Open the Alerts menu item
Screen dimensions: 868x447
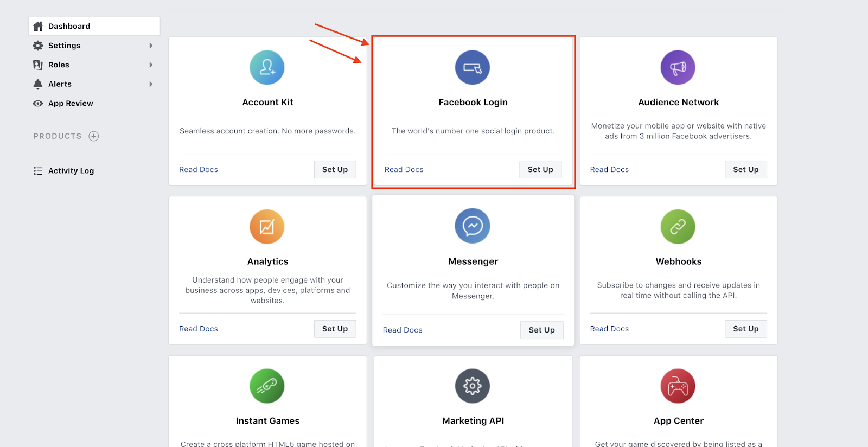[94, 84]
